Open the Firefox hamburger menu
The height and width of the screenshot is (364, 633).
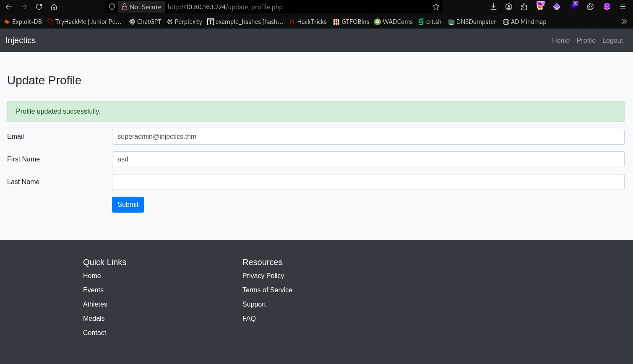coord(623,7)
